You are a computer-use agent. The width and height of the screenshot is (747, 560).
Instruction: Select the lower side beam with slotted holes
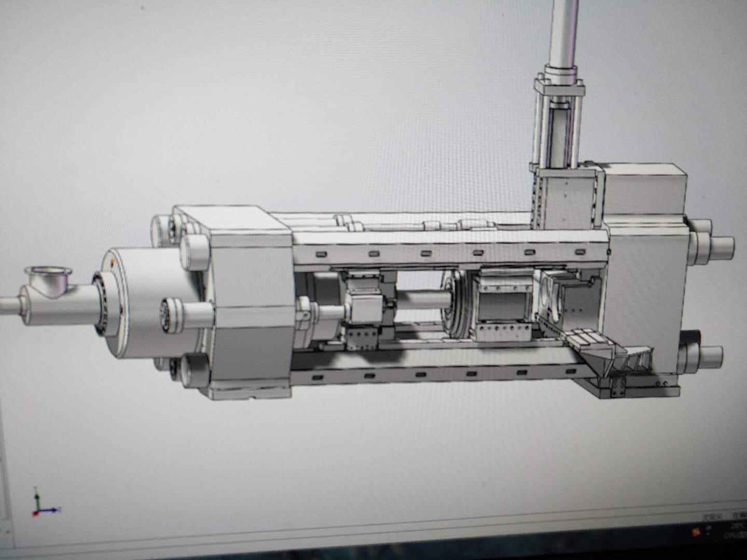click(441, 374)
